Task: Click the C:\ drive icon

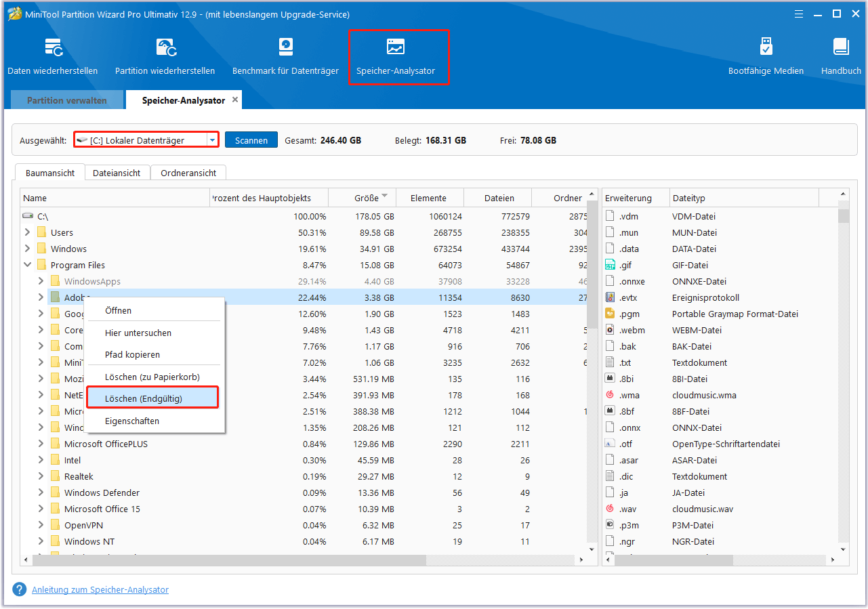Action: coord(28,216)
